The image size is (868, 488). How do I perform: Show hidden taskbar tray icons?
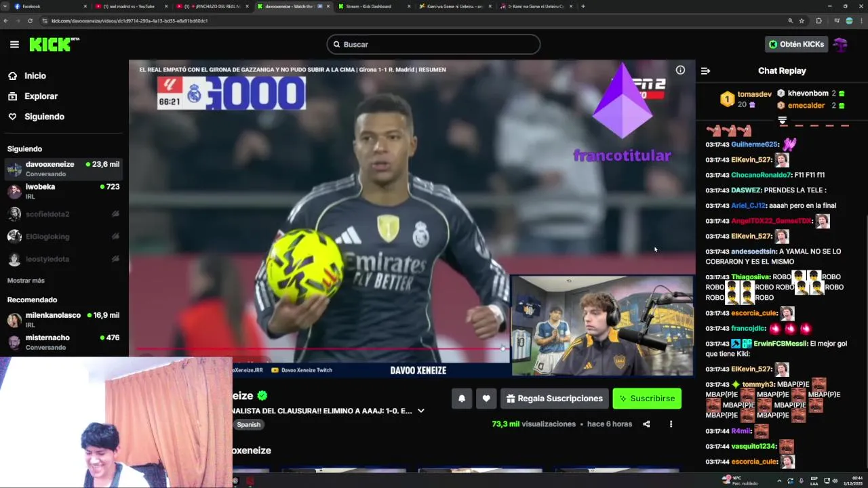(779, 481)
